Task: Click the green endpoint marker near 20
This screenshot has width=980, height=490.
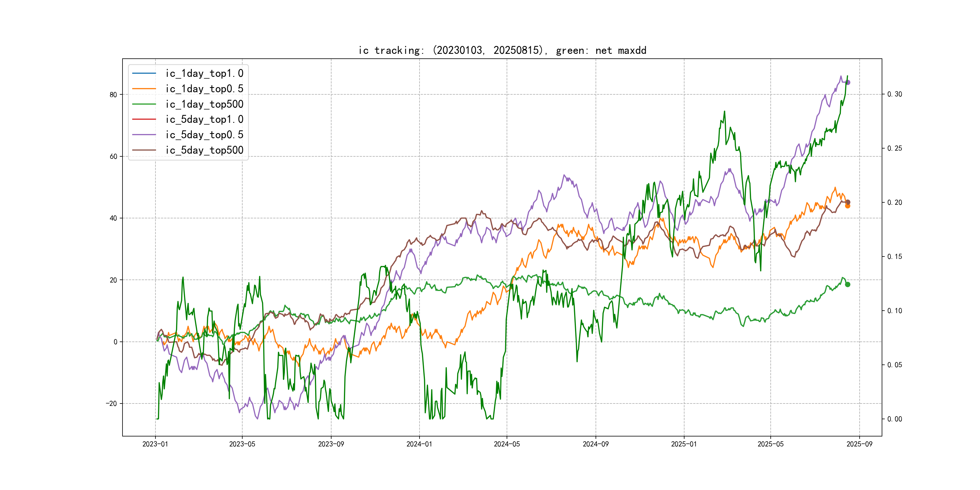Action: tap(848, 285)
